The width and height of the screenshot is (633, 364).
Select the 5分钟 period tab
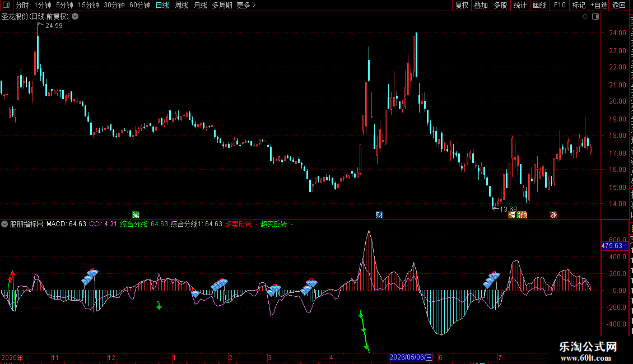(64, 5)
